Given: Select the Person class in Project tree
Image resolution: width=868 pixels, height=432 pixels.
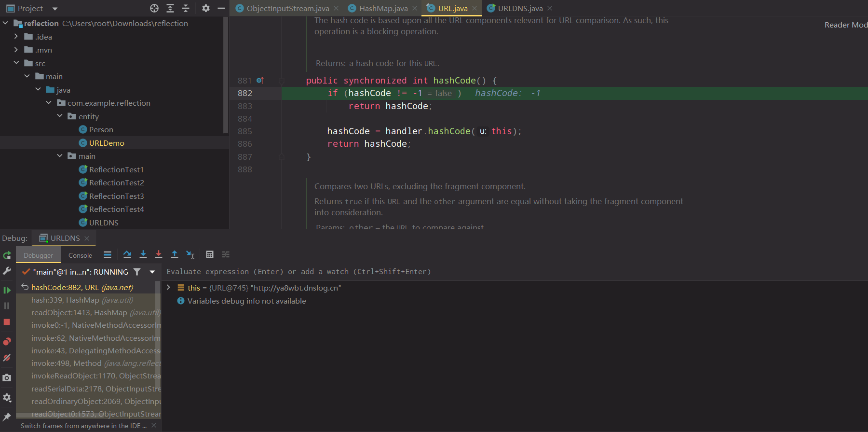Looking at the screenshot, I should click(101, 129).
